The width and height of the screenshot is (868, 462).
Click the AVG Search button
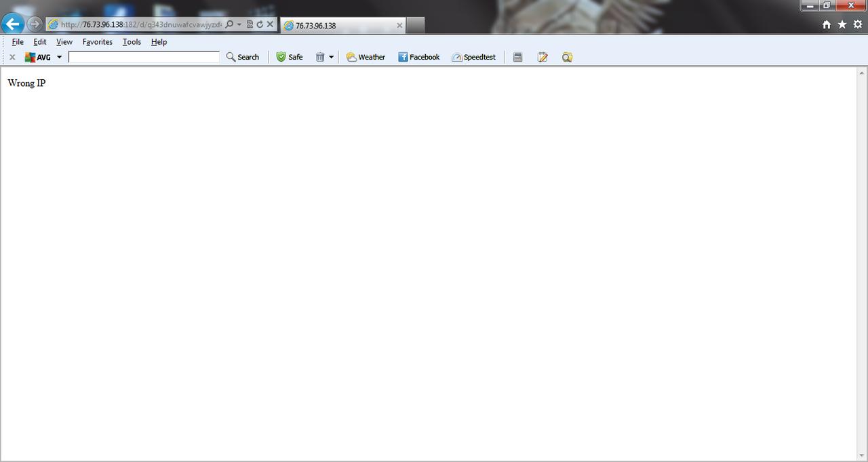pyautogui.click(x=243, y=58)
